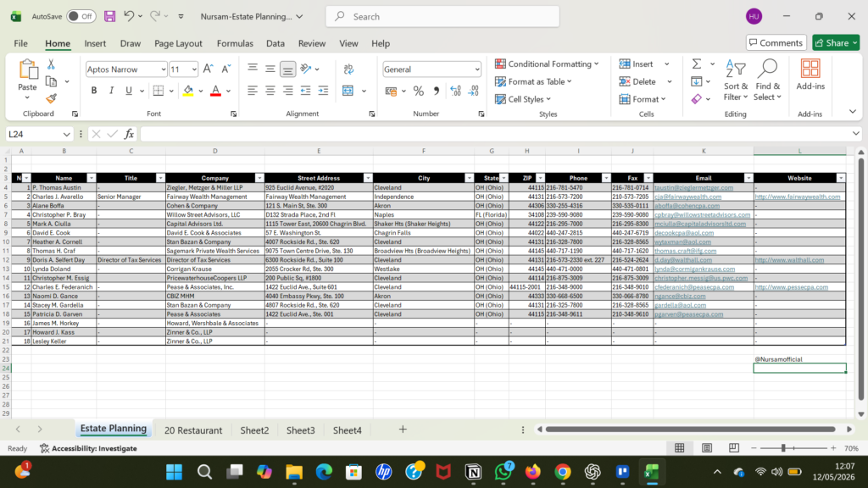
Task: Click the Wrap Text icon
Action: (x=348, y=69)
